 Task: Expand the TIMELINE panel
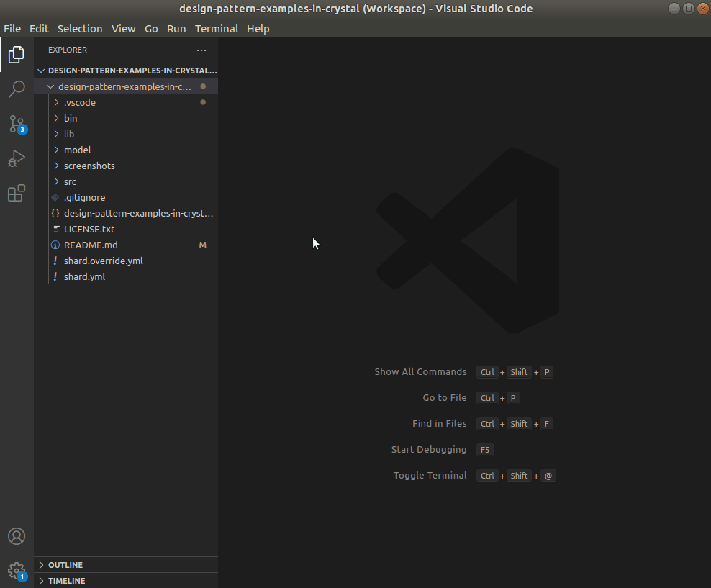tap(126, 581)
